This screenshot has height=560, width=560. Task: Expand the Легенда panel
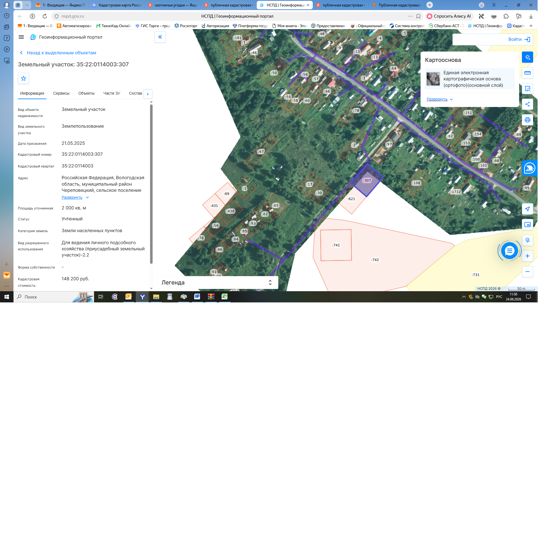click(x=270, y=282)
